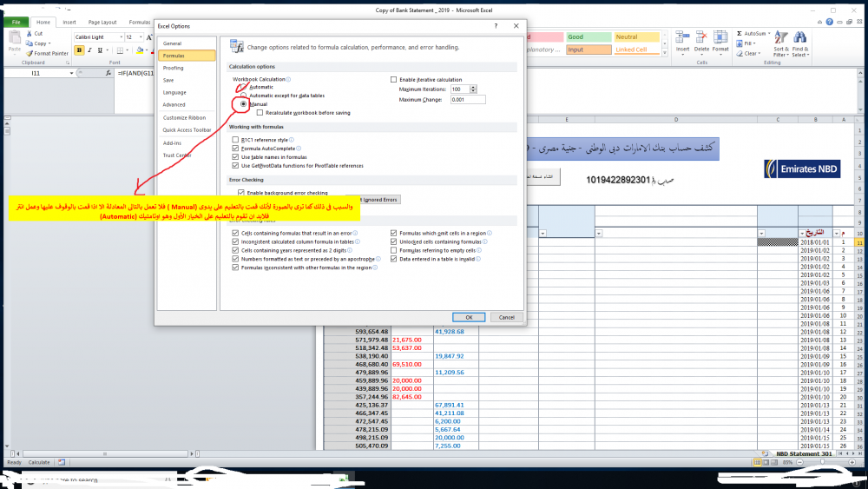Image resolution: width=868 pixels, height=489 pixels.
Task: Click the Paste clipboard icon
Action: click(x=15, y=37)
